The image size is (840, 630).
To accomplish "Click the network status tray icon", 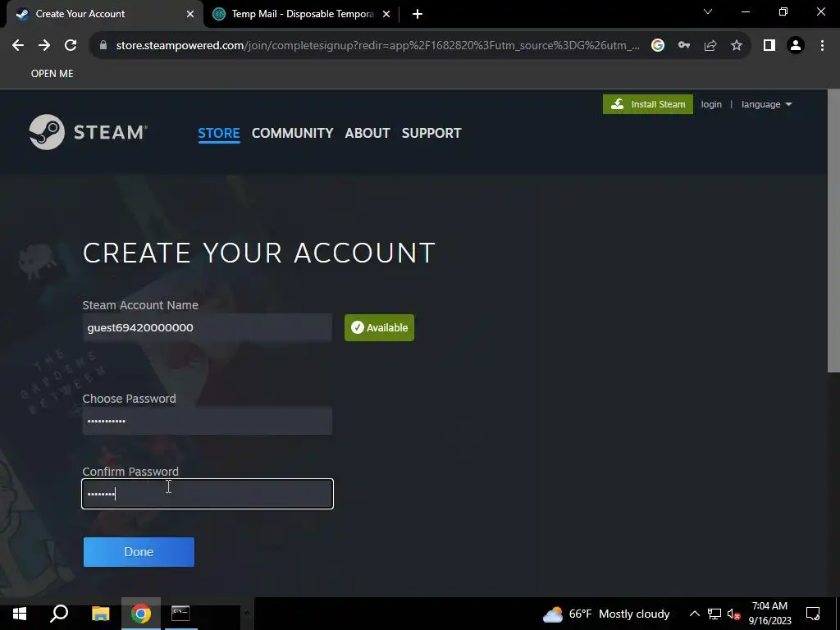I will pos(714,614).
